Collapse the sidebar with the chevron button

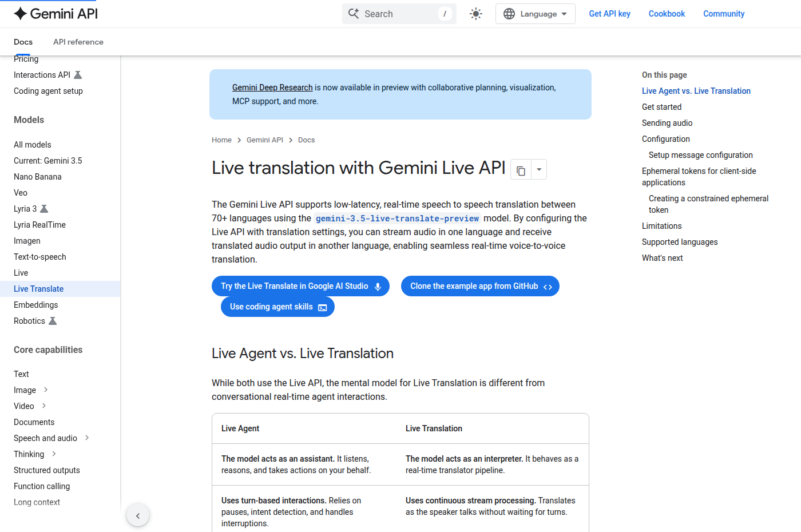pyautogui.click(x=138, y=515)
